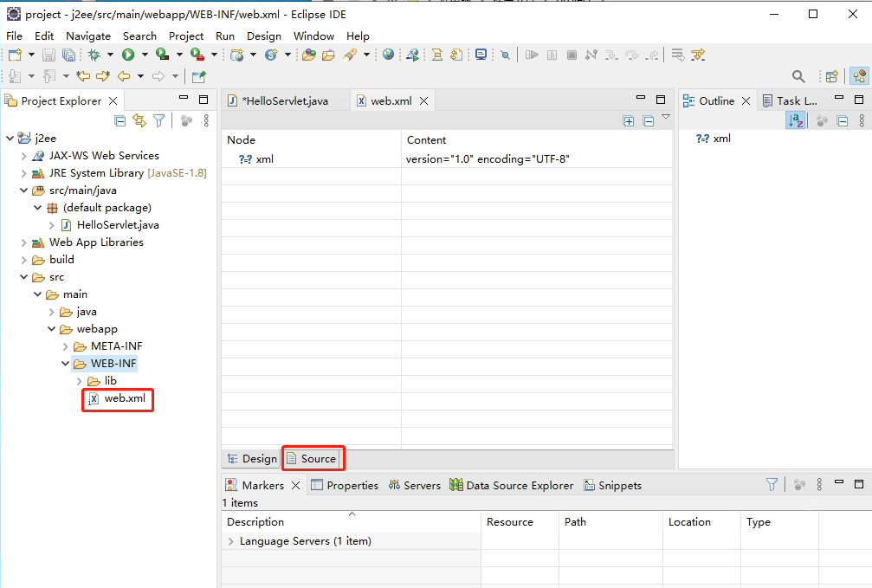Click the Run External Tools icon
The width and height of the screenshot is (872, 588).
[x=197, y=55]
